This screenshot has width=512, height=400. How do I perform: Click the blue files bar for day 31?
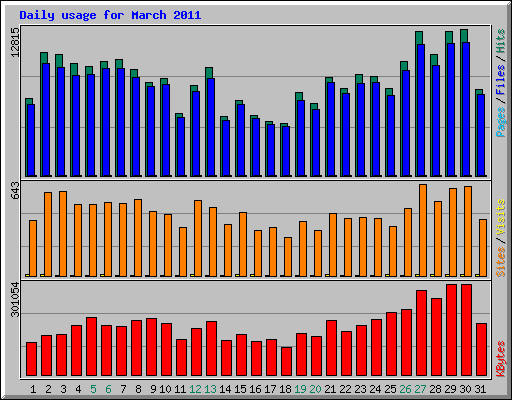click(x=481, y=135)
